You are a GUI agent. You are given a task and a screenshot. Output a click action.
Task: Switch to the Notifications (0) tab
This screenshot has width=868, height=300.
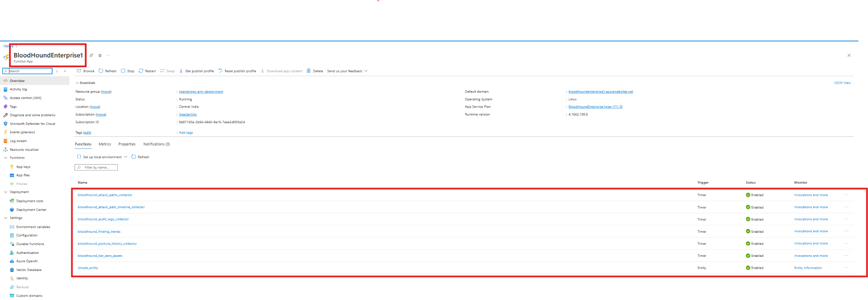point(156,144)
